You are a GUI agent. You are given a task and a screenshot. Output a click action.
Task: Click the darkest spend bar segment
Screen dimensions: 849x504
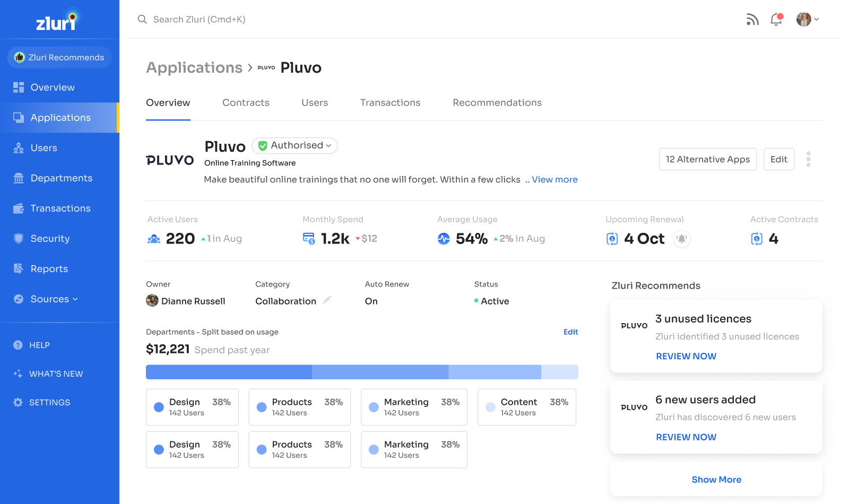pos(229,372)
